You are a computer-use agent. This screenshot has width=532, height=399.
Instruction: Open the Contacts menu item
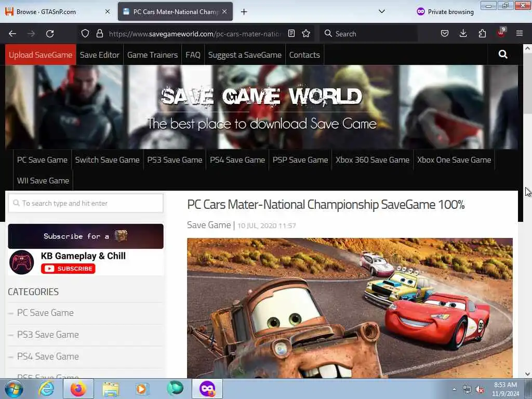click(304, 55)
